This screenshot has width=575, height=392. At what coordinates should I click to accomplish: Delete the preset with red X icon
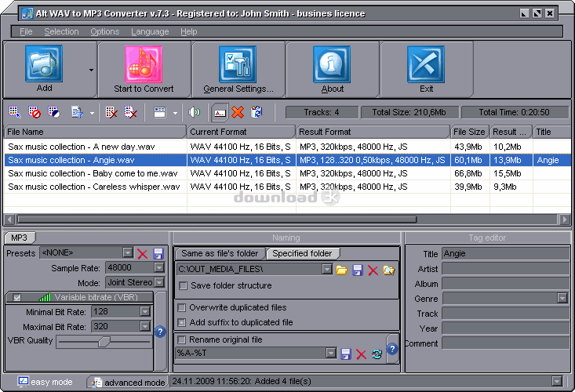tap(142, 253)
